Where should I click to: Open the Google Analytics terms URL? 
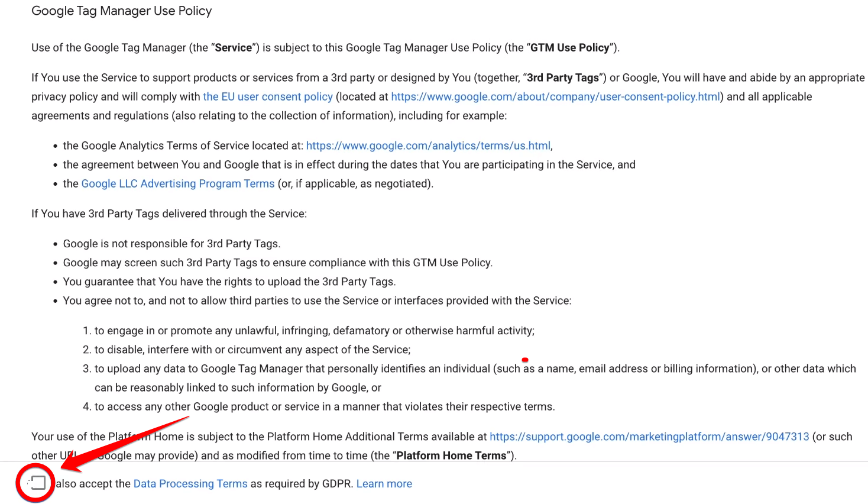tap(428, 146)
